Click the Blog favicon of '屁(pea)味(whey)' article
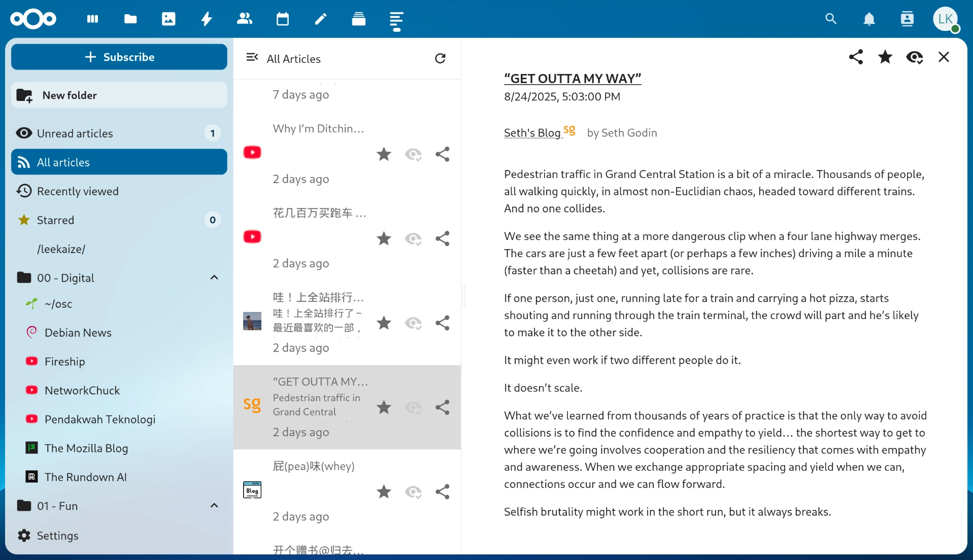 [x=252, y=490]
